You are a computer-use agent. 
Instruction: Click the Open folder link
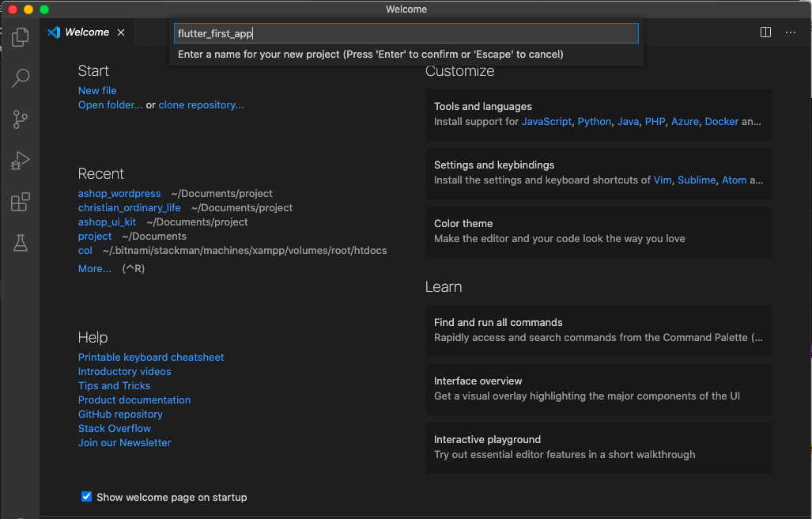point(111,104)
